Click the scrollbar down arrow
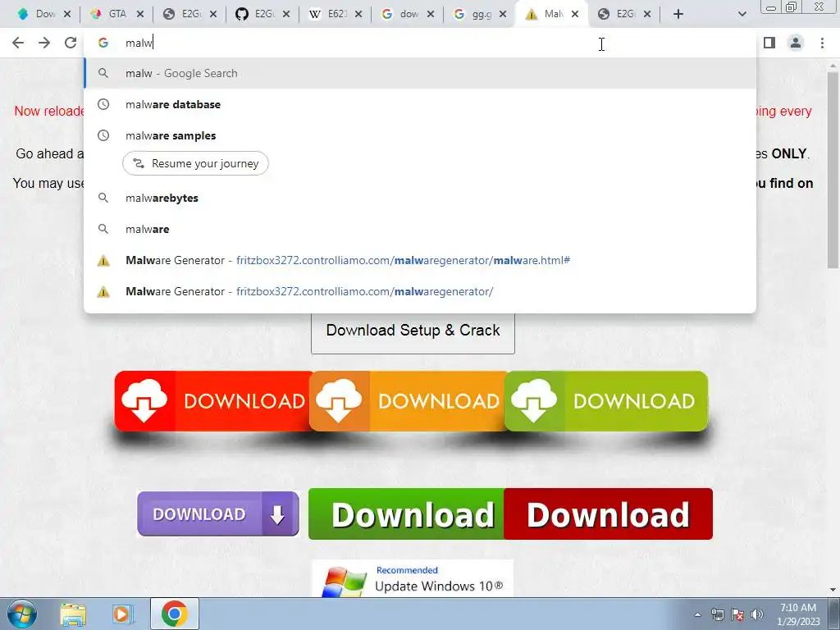This screenshot has width=840, height=630. tap(833, 589)
